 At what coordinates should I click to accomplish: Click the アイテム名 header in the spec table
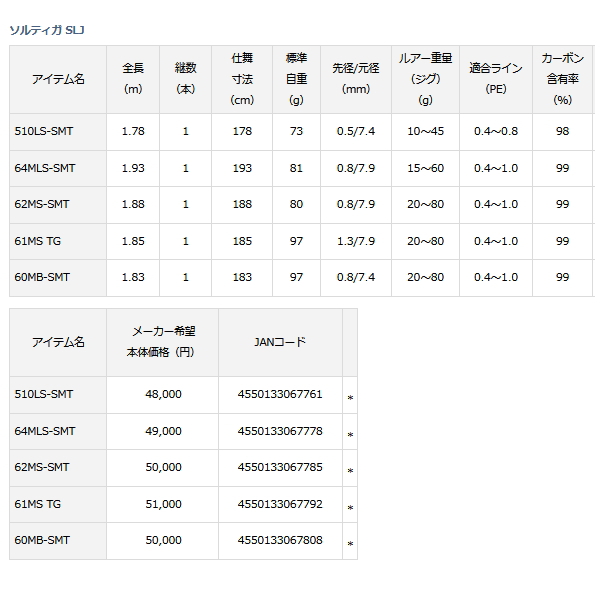(58, 79)
